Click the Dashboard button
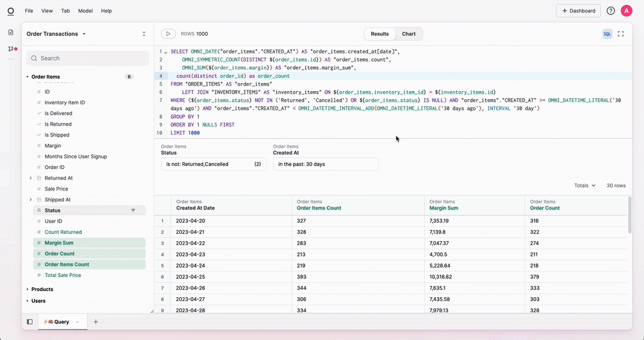 click(x=579, y=11)
